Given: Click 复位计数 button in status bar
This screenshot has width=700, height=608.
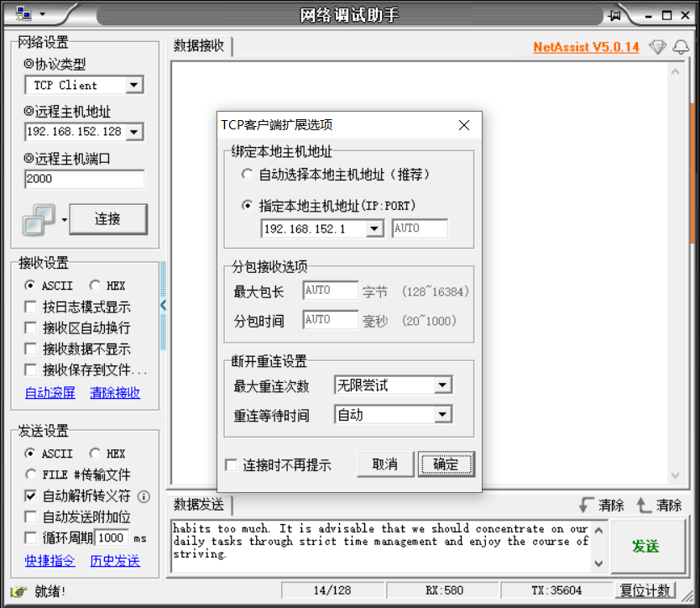Looking at the screenshot, I should pos(645,590).
